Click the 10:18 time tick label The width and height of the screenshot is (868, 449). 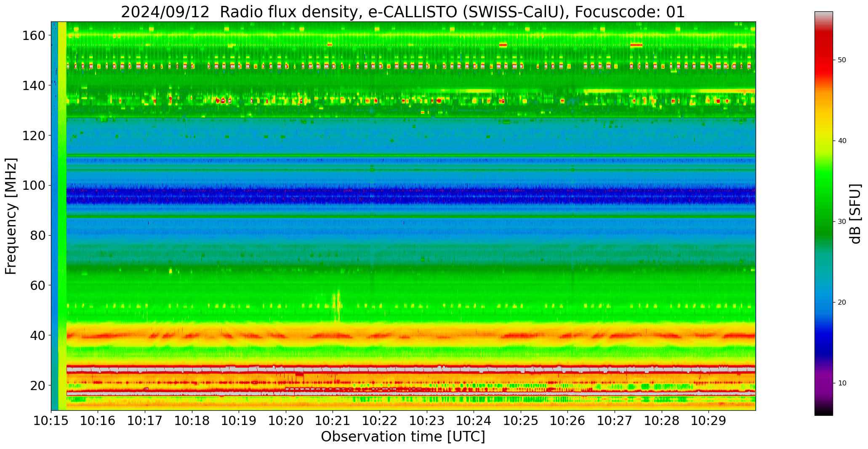(192, 421)
